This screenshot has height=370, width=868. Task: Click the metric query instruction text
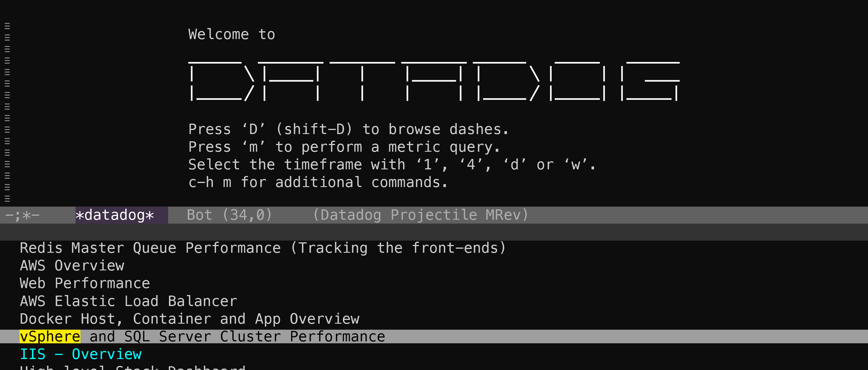click(344, 146)
